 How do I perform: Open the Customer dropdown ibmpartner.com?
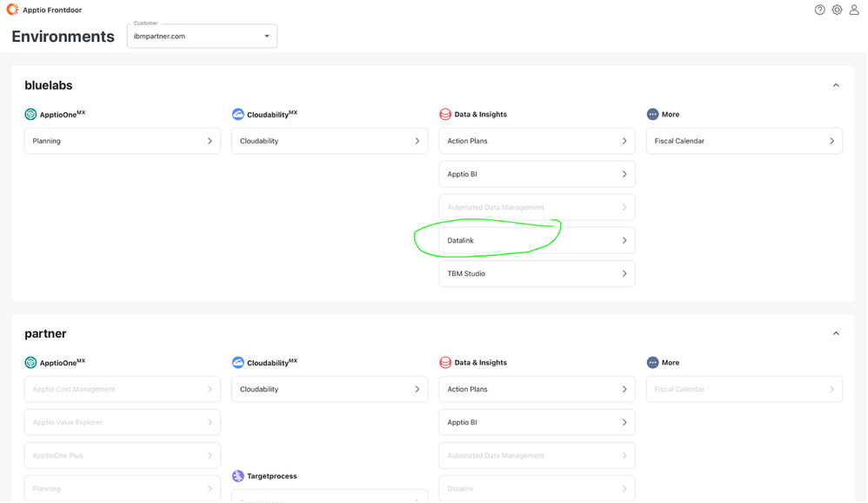click(202, 36)
